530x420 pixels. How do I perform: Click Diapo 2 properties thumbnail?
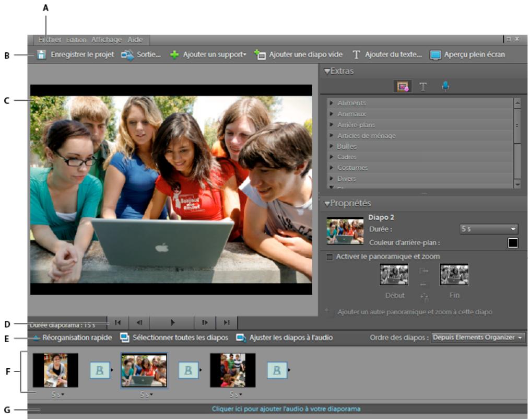click(345, 231)
